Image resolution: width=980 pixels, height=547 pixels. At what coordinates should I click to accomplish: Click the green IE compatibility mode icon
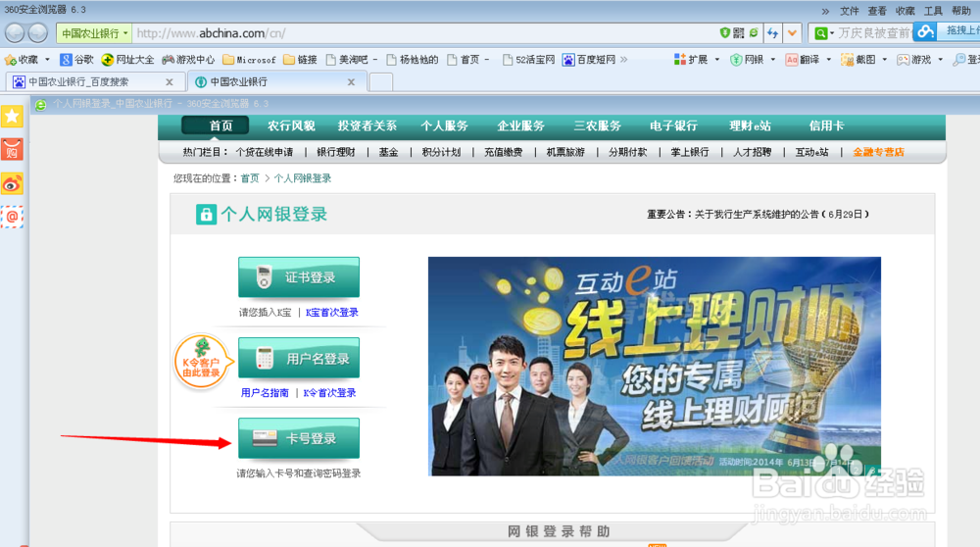point(754,32)
